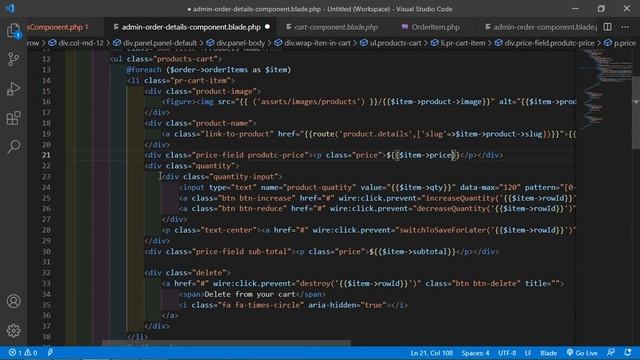Open the Accounts menu
Viewport: 640px width, 360px height.
click(x=13, y=301)
